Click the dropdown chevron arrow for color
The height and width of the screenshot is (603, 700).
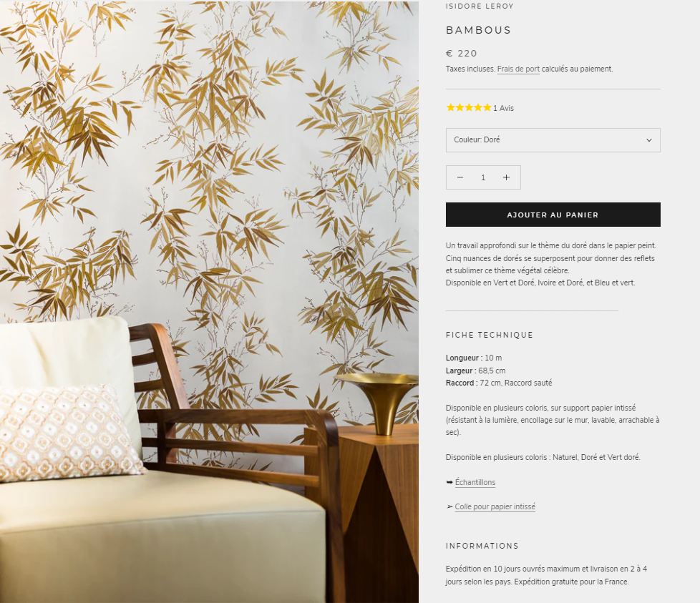[x=649, y=140]
